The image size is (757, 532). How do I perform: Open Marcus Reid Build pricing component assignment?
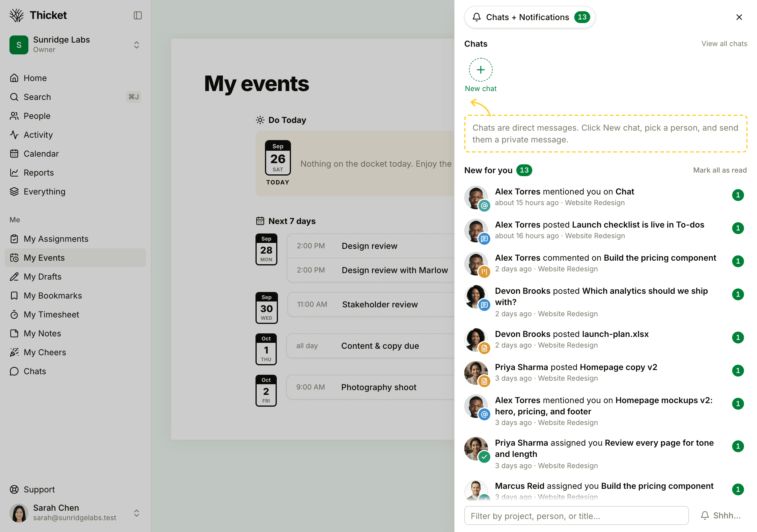tap(605, 490)
